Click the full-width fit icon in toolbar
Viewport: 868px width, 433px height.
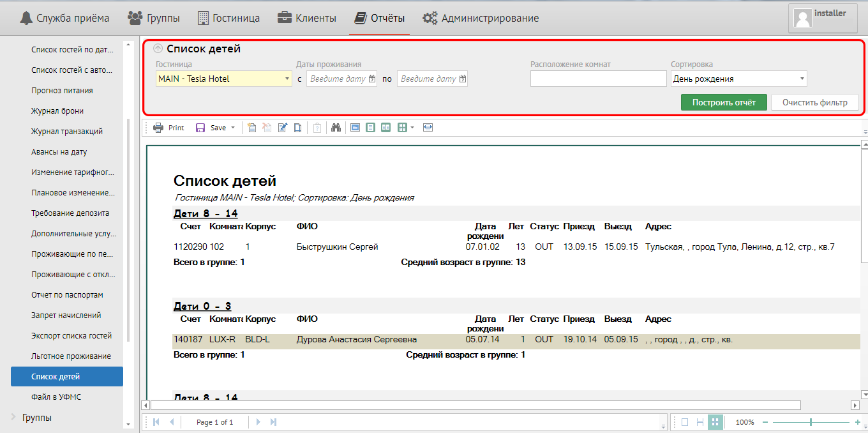click(428, 128)
